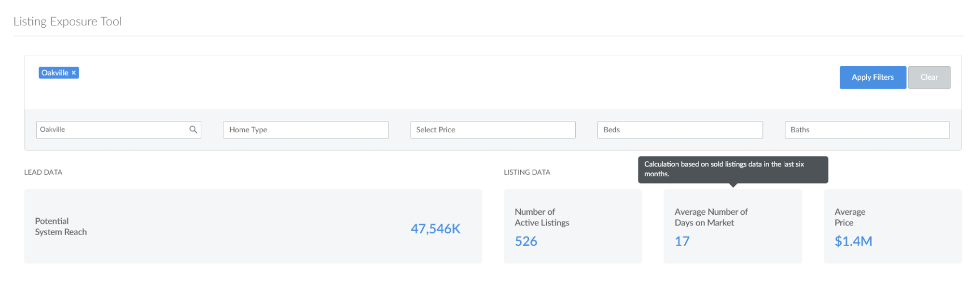Click the Average Price card
The height and width of the screenshot is (295, 980).
893,227
